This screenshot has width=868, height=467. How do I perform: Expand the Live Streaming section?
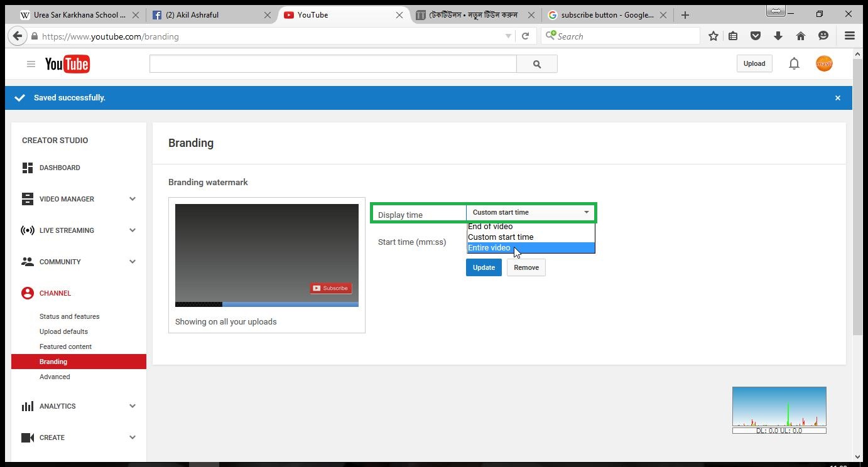tap(133, 230)
